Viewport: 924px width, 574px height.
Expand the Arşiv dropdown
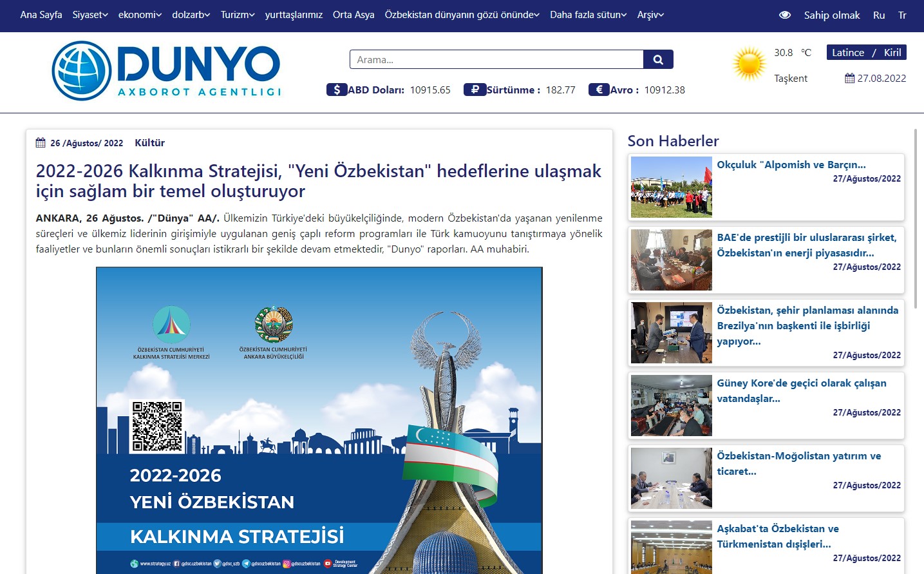[x=650, y=15]
